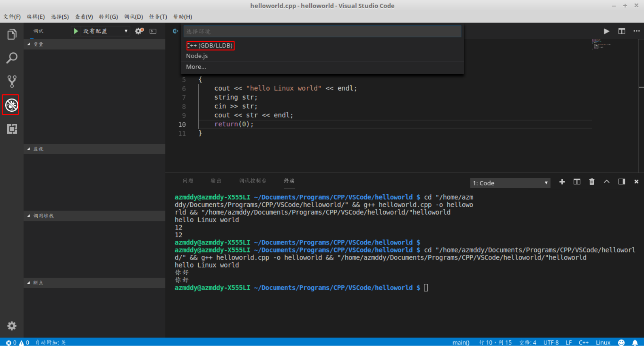Viewport: 644px width, 346px height.
Task: Open launch.json configuration gear icon
Action: [x=139, y=31]
